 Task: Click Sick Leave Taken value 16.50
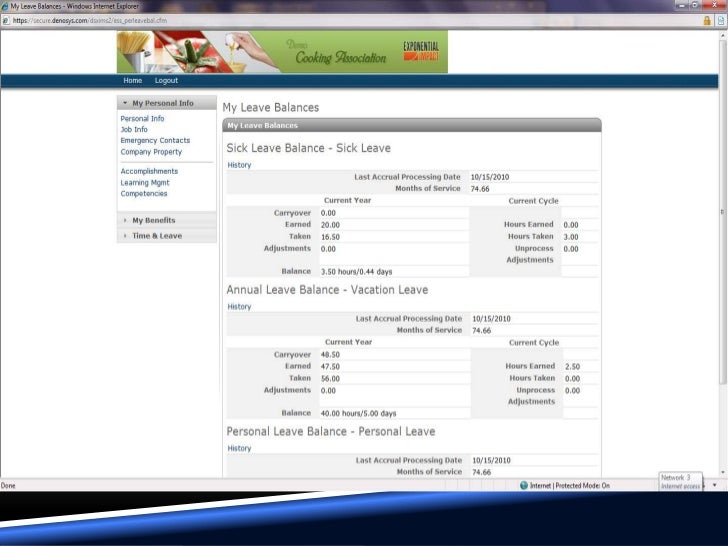pos(330,237)
